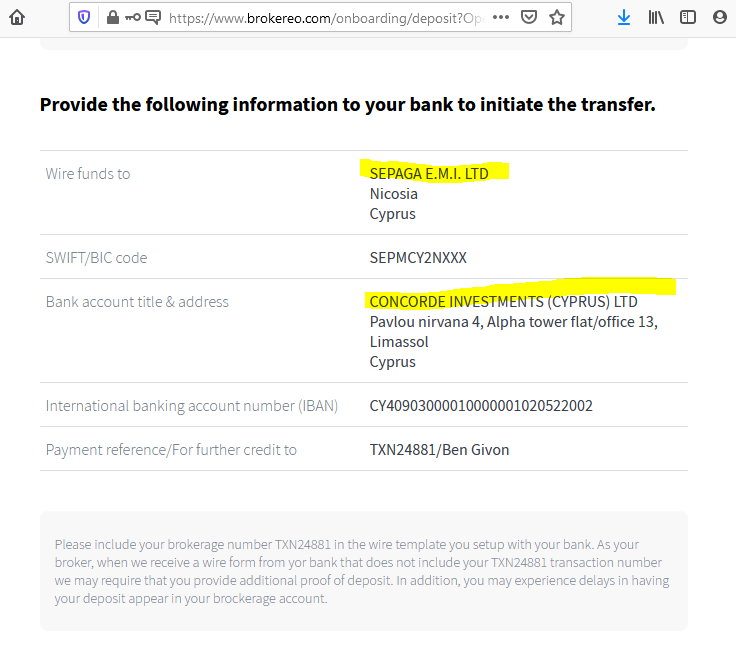Image resolution: width=736 pixels, height=651 pixels.
Task: Bookmark this page with star icon
Action: click(x=557, y=18)
